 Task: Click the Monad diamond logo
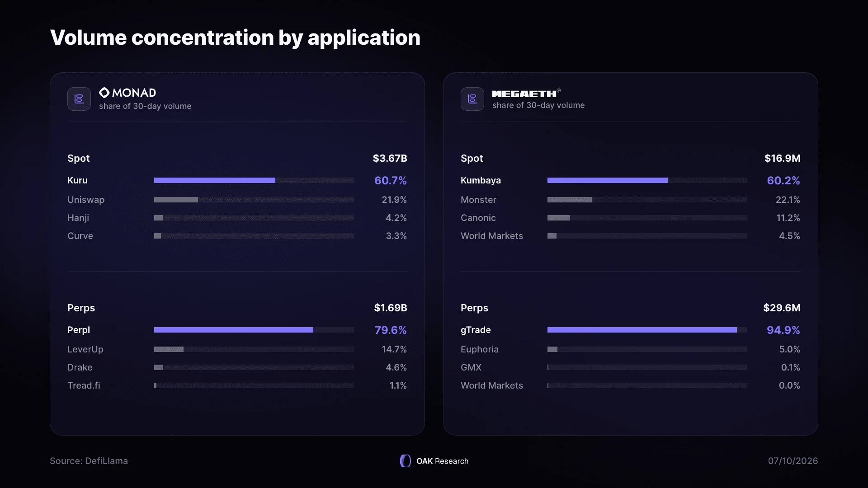104,93
